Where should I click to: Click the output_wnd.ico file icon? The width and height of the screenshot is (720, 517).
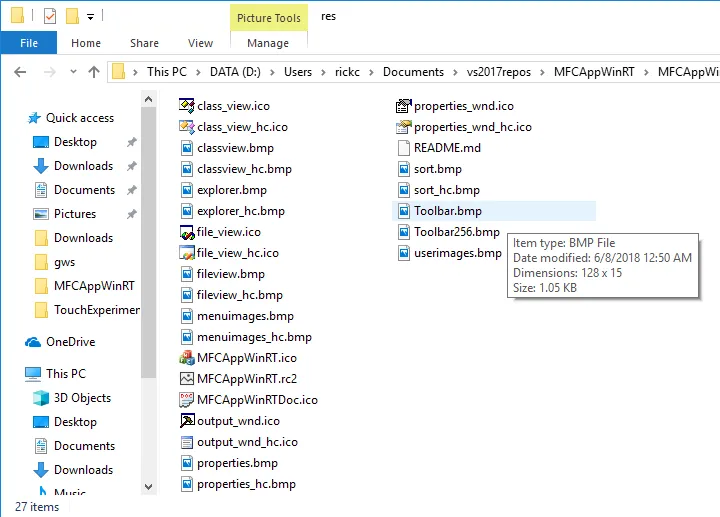(186, 421)
